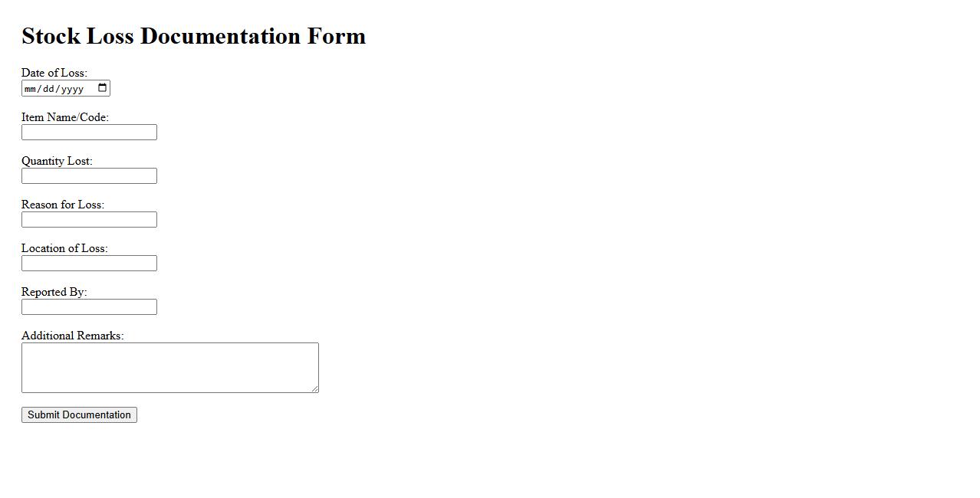Click the Stock Loss Documentation Form heading
This screenshot has height=498, width=980.
tap(193, 36)
